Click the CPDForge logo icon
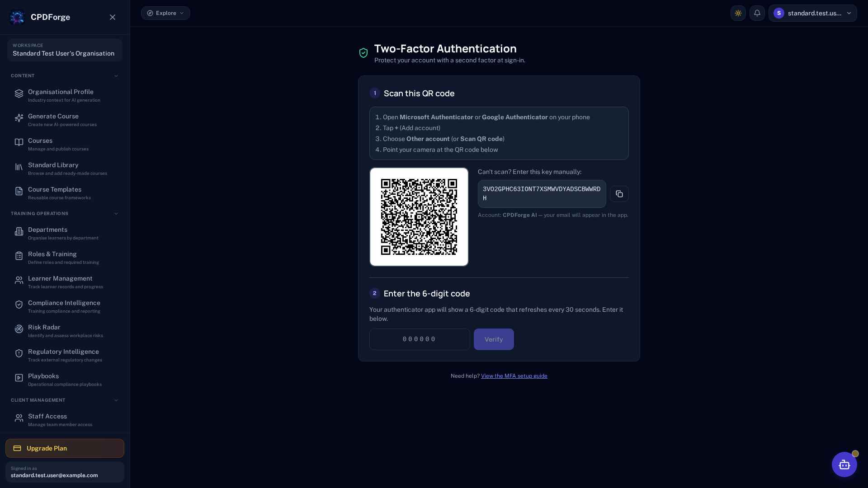Image resolution: width=868 pixels, height=488 pixels. pyautogui.click(x=17, y=17)
